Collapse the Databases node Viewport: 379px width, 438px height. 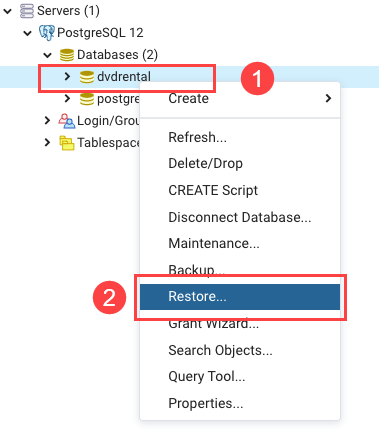(x=47, y=55)
